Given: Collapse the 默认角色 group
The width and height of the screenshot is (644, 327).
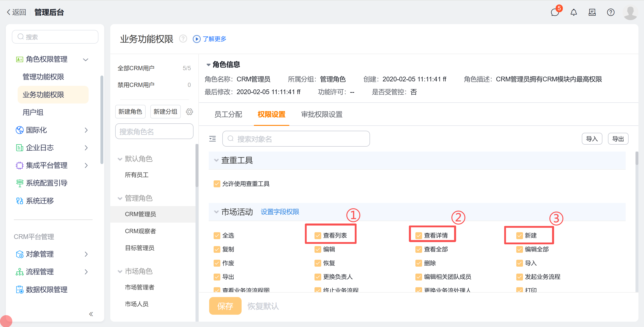Looking at the screenshot, I should tap(120, 159).
